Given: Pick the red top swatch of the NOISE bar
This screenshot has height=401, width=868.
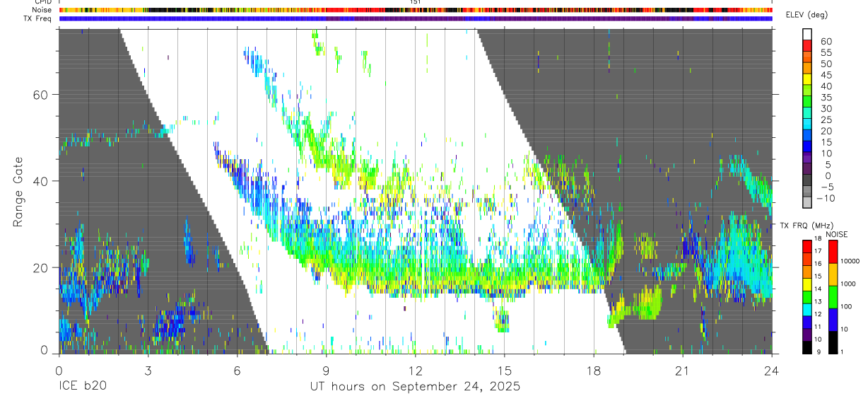Looking at the screenshot, I should 832,251.
